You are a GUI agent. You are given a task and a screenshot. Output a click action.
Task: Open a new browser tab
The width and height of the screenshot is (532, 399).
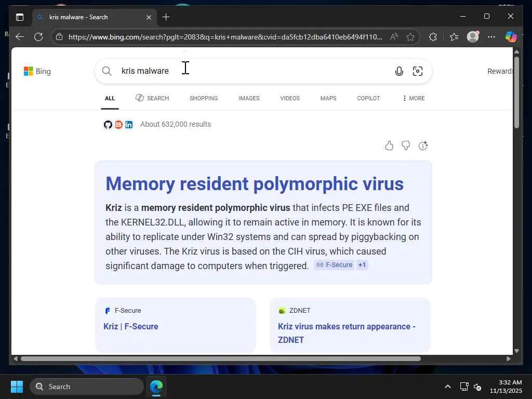pyautogui.click(x=166, y=17)
